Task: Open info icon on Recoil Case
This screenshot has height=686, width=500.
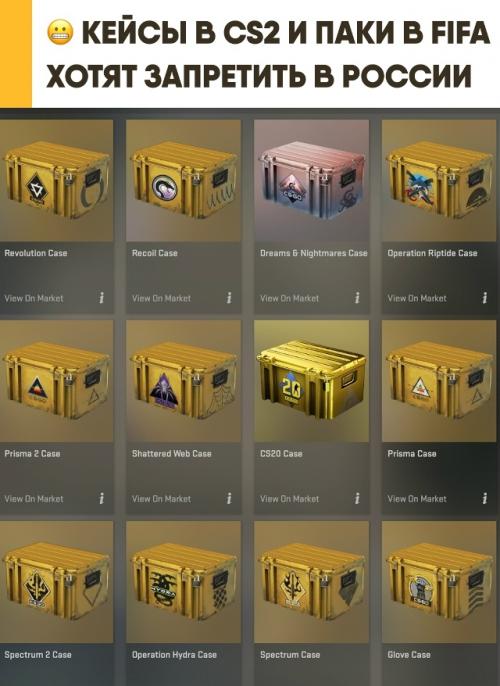Action: click(229, 298)
